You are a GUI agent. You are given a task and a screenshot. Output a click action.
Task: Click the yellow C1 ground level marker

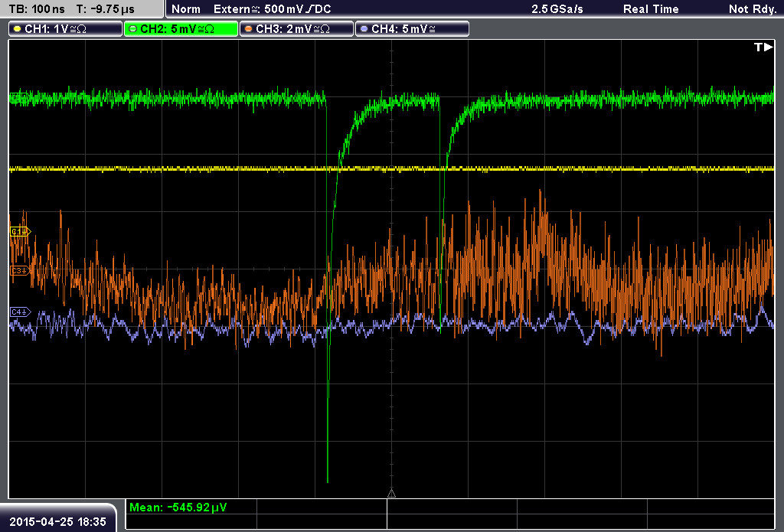[x=21, y=231]
